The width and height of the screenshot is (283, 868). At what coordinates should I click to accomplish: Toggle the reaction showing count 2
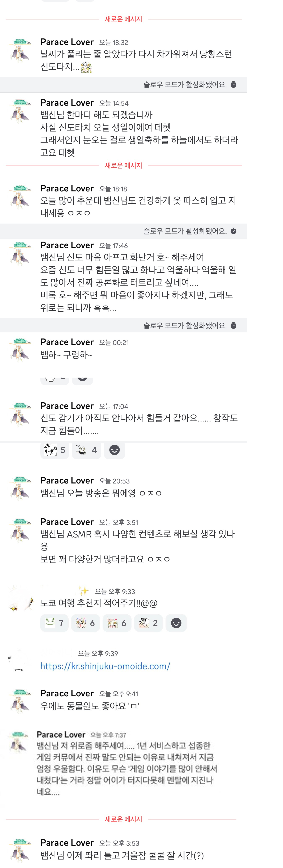[148, 623]
